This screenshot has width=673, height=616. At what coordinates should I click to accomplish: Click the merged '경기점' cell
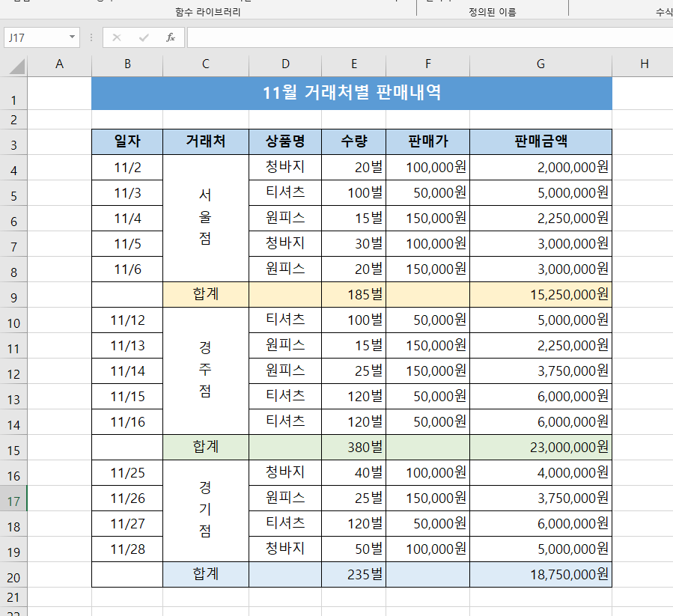click(x=206, y=510)
